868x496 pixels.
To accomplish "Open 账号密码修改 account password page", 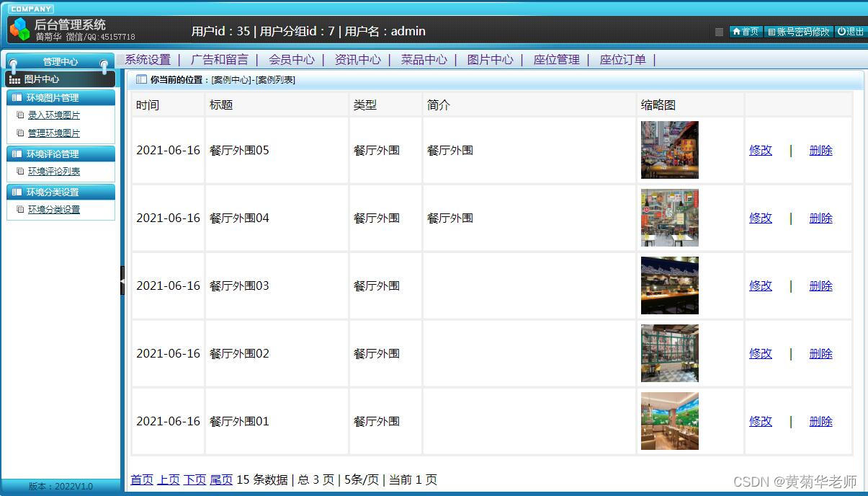I will point(798,32).
